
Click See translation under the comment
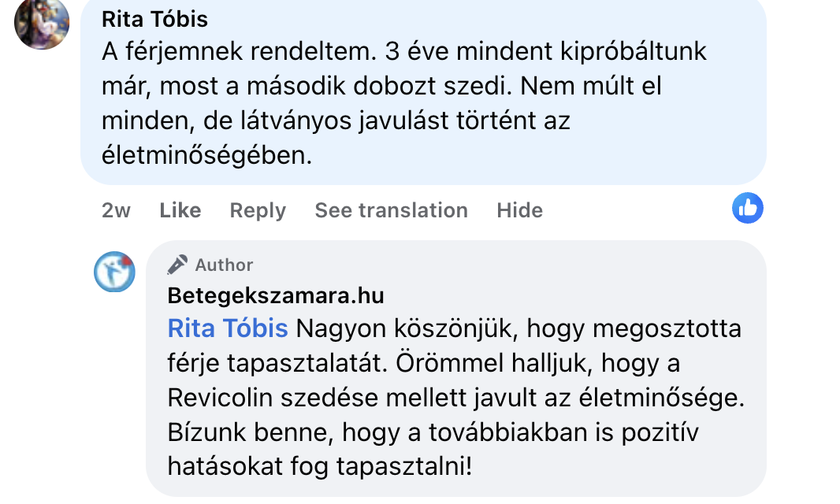391,210
